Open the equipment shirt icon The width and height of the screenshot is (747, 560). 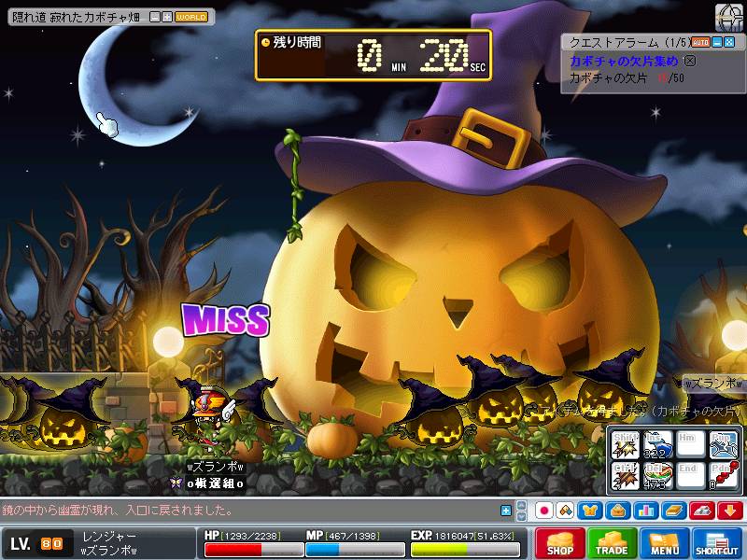tap(590, 511)
